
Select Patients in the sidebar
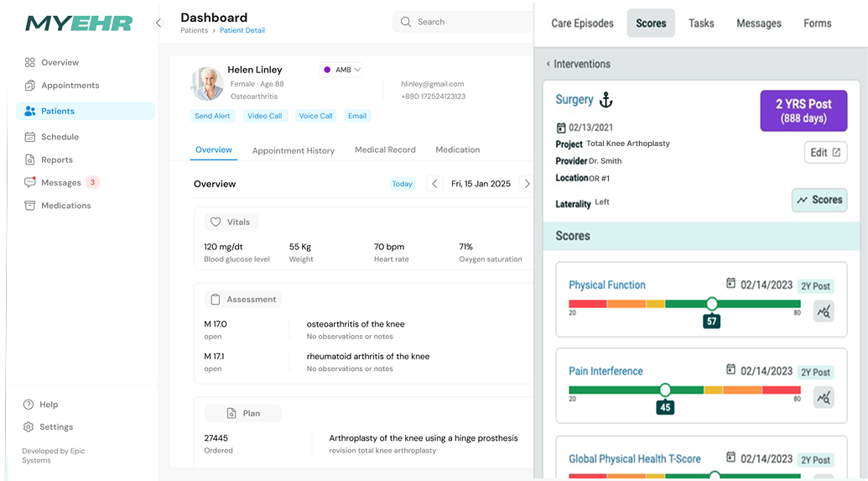tap(86, 111)
